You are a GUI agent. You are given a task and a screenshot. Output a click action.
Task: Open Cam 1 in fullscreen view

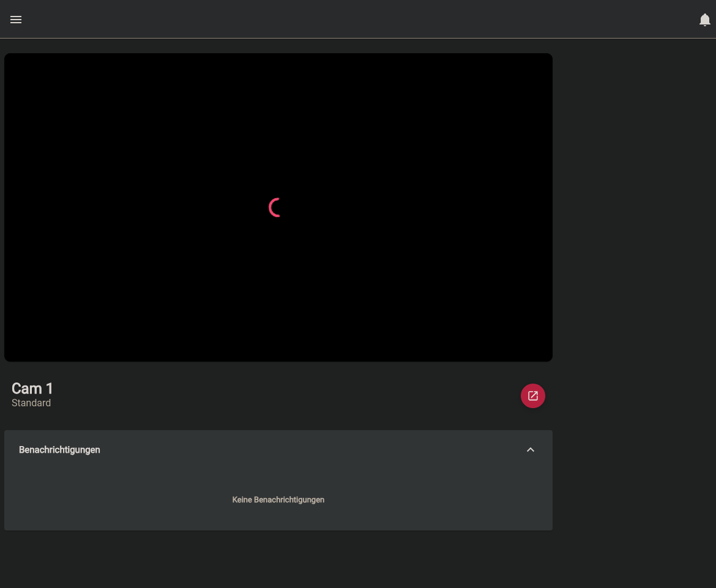[532, 396]
